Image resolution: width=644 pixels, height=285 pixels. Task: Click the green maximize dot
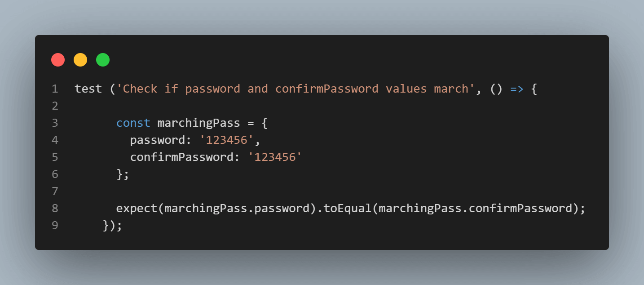tap(103, 60)
